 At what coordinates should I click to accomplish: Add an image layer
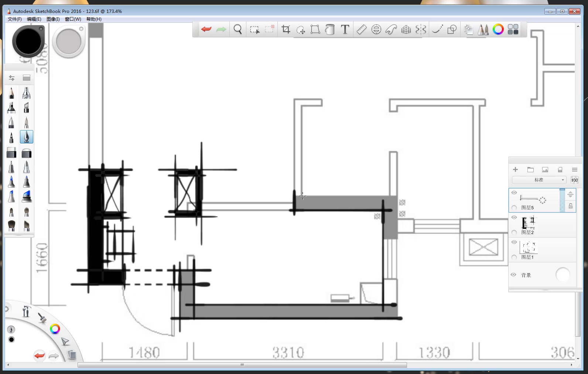545,170
